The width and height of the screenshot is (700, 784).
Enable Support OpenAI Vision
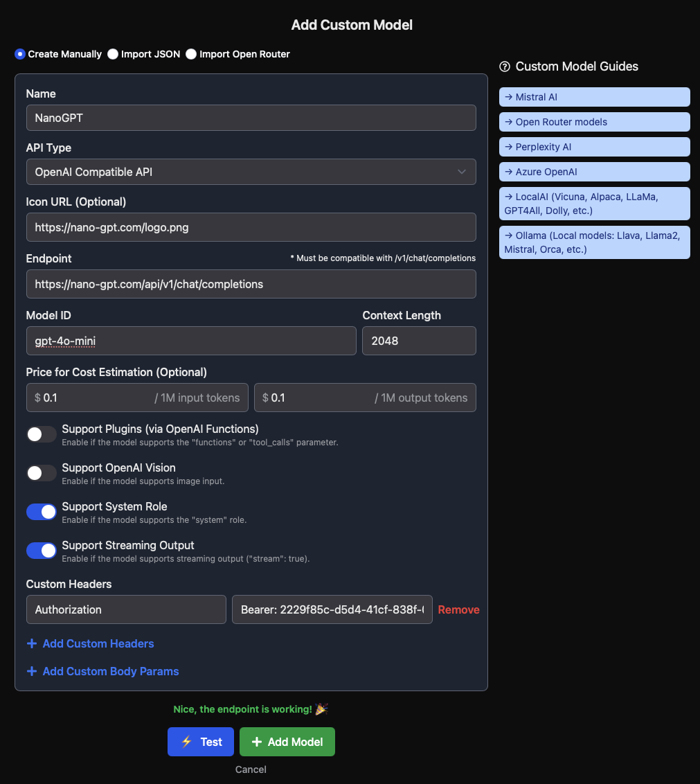coord(41,473)
